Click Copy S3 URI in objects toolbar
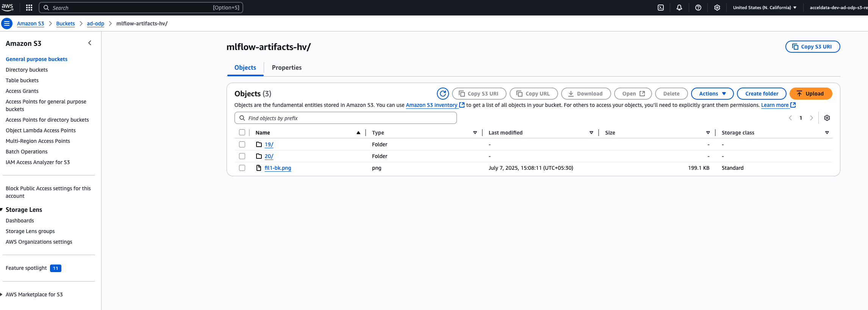Viewport: 868px width, 310px height. click(x=479, y=94)
